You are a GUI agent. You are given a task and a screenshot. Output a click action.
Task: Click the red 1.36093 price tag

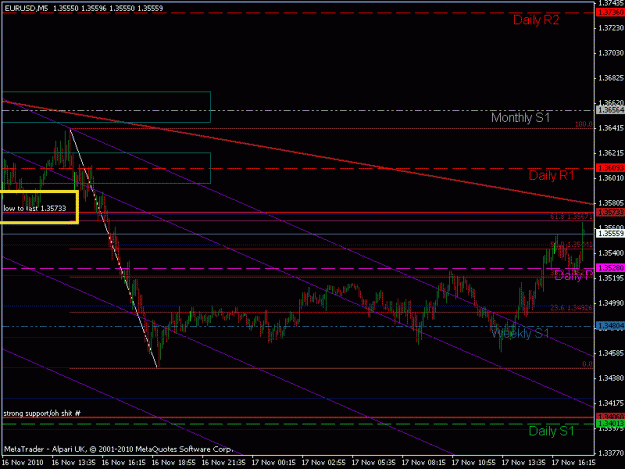(x=610, y=168)
